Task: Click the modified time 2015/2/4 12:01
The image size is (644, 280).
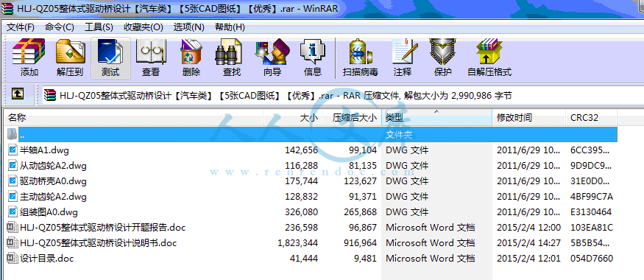Action: click(x=528, y=259)
